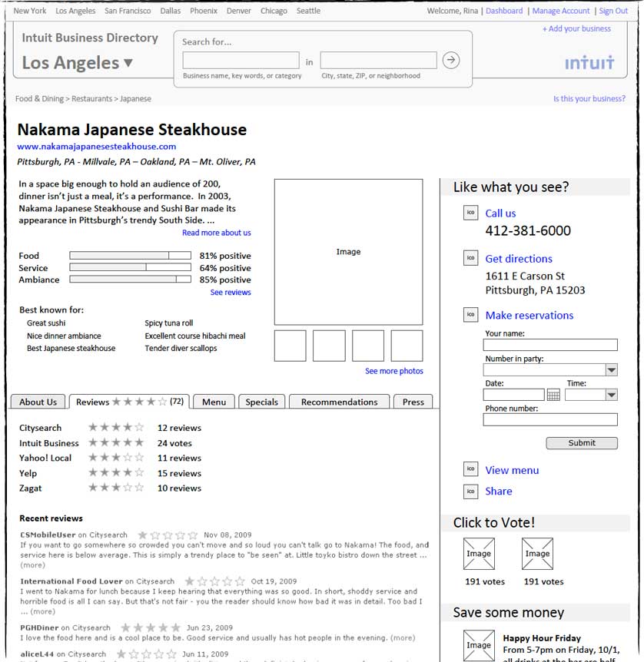Click the Call us link
This screenshot has height=662, width=644.
(500, 213)
